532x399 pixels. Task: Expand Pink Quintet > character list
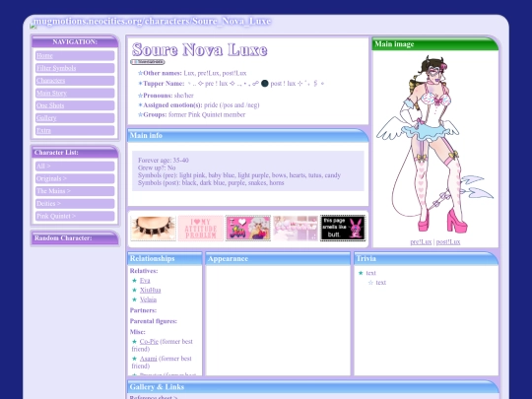click(75, 216)
